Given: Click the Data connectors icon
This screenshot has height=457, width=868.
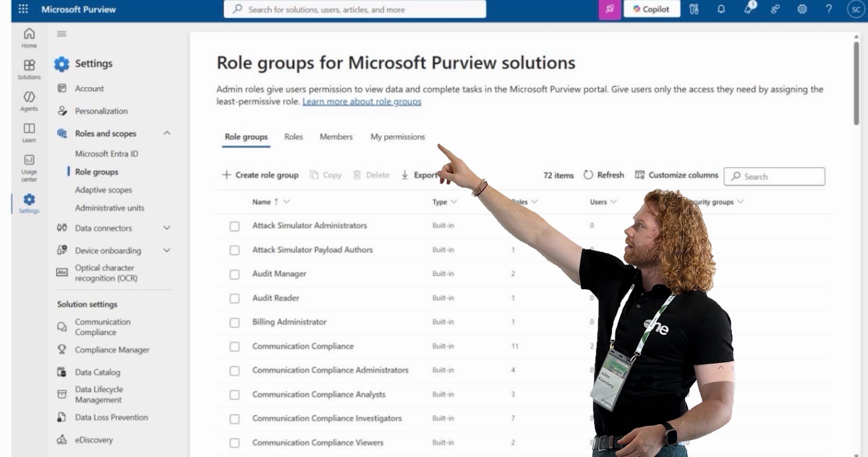Looking at the screenshot, I should [62, 228].
